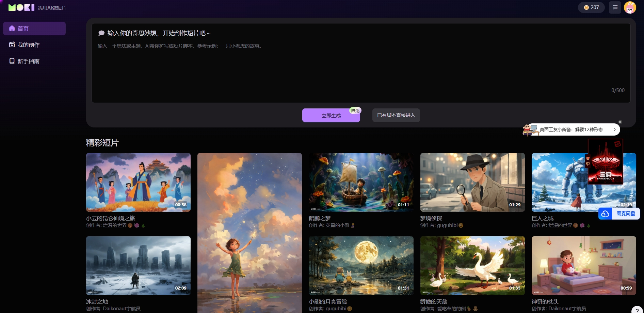Click the MOKI logo
Image resolution: width=644 pixels, height=313 pixels.
pos(21,7)
